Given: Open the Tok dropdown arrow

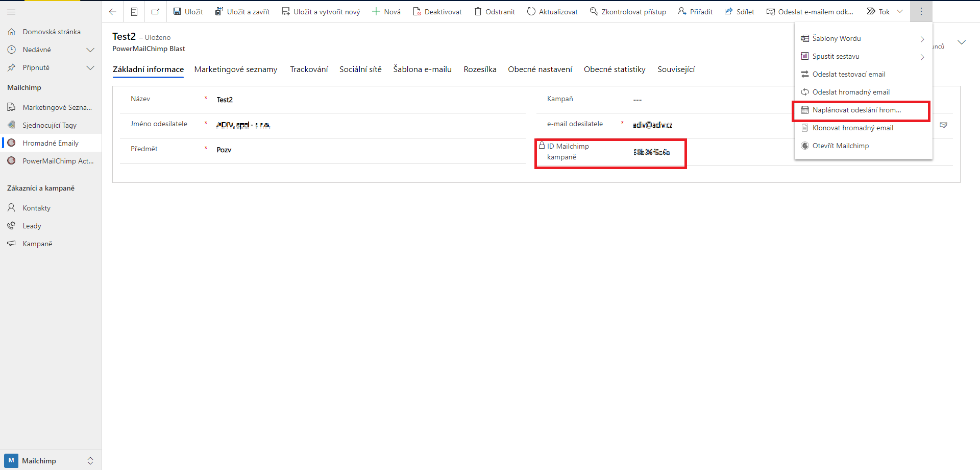Looking at the screenshot, I should [900, 12].
